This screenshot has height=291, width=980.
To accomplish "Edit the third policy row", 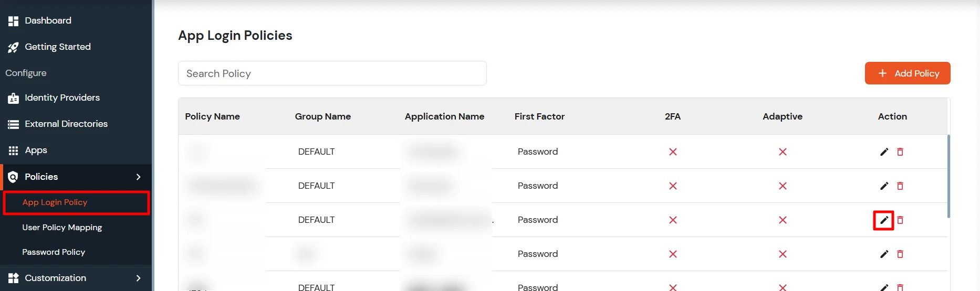I will tap(884, 220).
